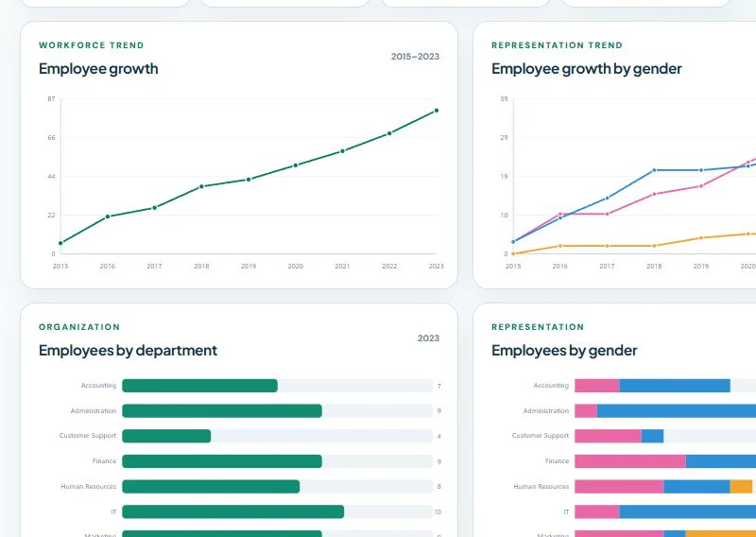Click the orange 2017 point in gender trend chart
Image resolution: width=756 pixels, height=537 pixels.
tap(607, 246)
